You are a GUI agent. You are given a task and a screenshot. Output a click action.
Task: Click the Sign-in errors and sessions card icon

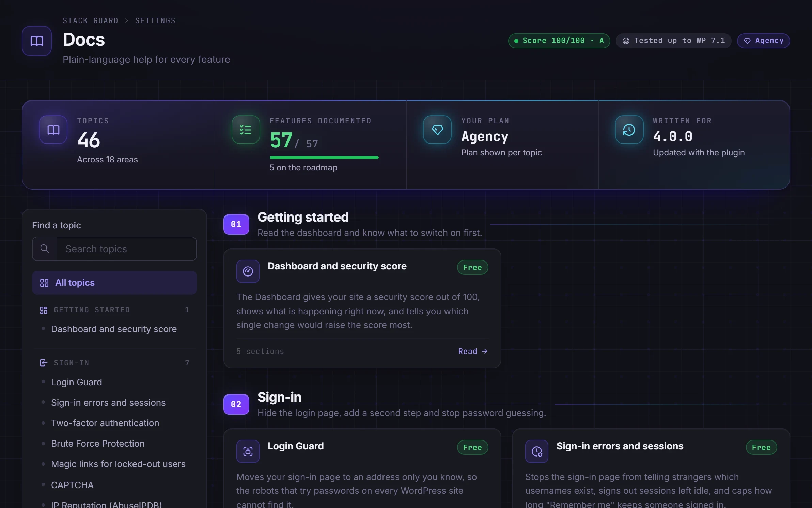pos(537,451)
